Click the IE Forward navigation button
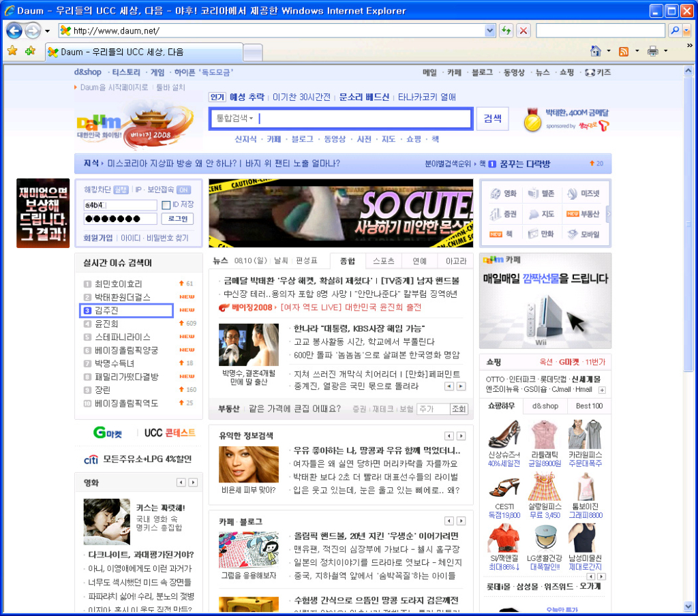698x616 pixels. tap(33, 31)
